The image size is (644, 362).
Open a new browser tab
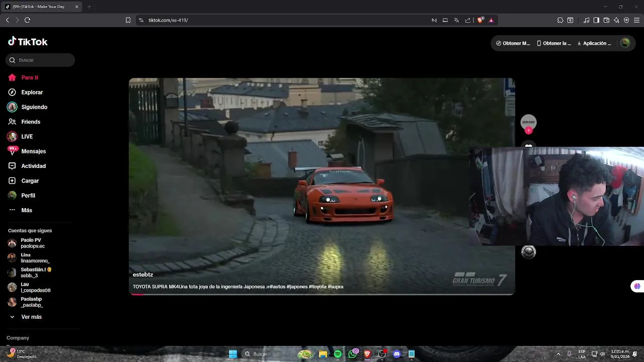[x=89, y=7]
